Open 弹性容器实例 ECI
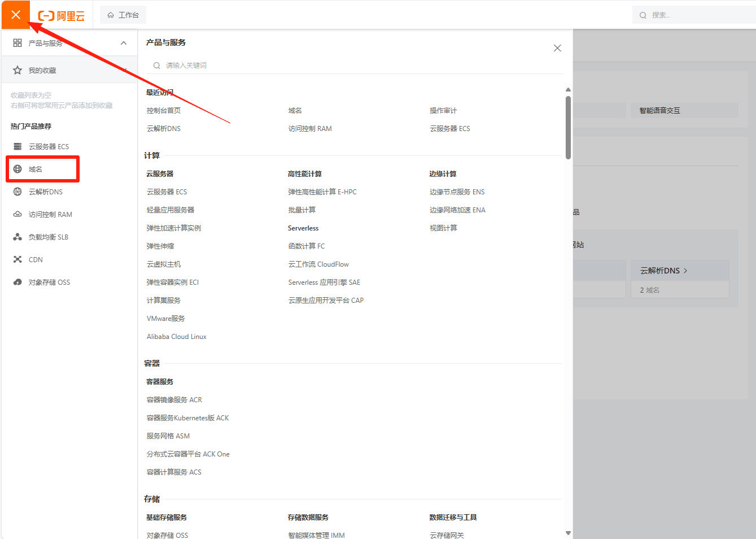The height and width of the screenshot is (539, 756). [x=173, y=282]
